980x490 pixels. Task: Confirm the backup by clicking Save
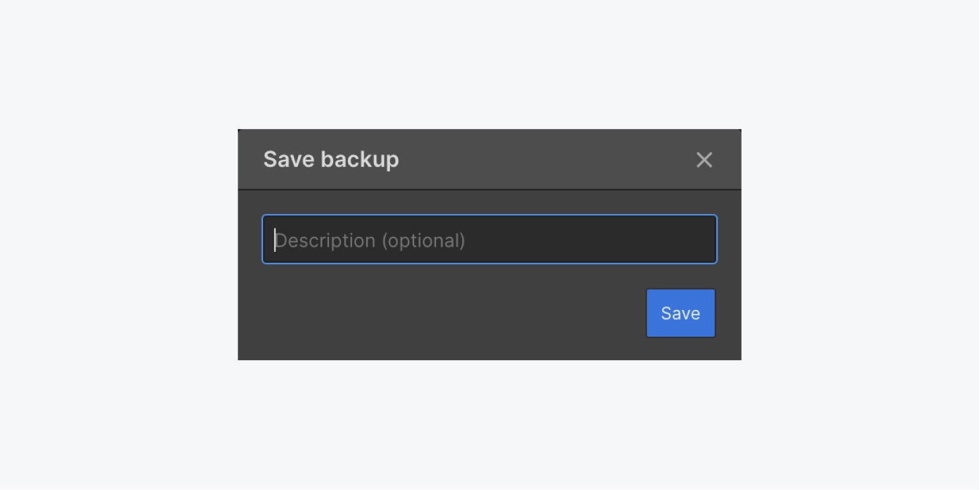681,313
